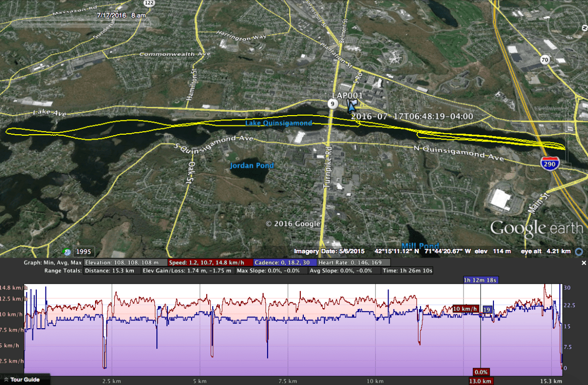The image size is (588, 385).
Task: Click the Lake Quinsigamond map label
Action: pos(278,123)
